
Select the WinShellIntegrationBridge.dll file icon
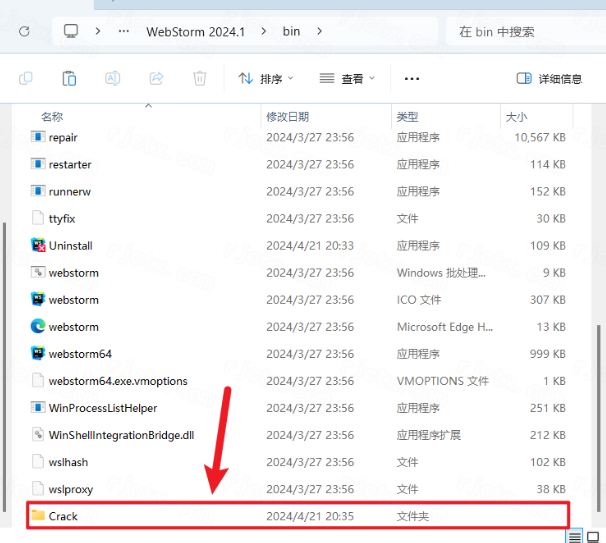coord(38,434)
